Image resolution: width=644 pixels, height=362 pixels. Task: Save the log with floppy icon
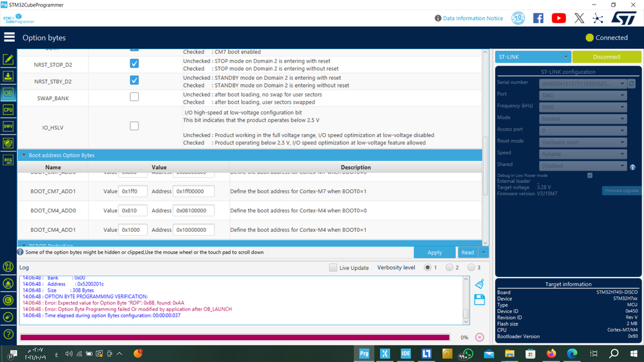tap(480, 300)
